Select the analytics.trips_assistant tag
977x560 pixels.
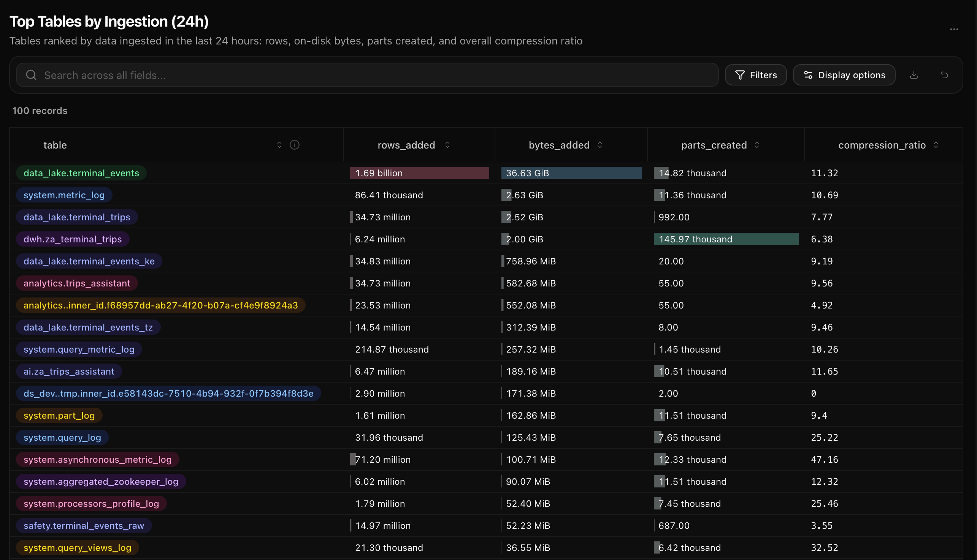[77, 283]
